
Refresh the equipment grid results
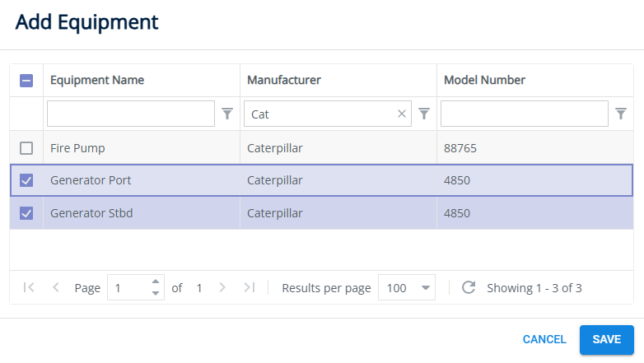point(469,288)
